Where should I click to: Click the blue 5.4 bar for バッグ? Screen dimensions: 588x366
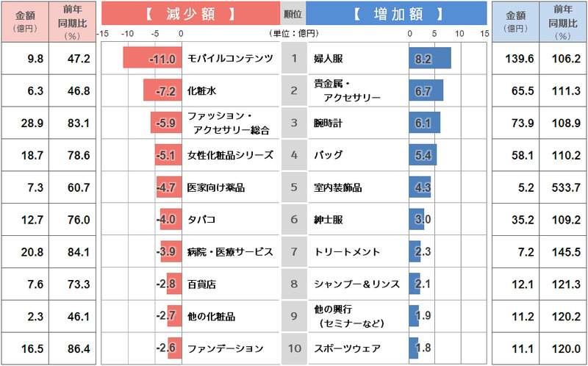[x=423, y=155]
